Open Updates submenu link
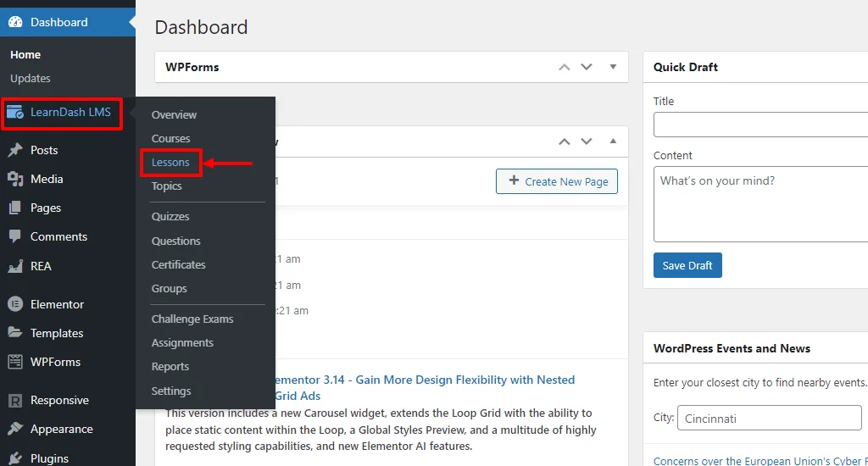Screen dimensions: 868x466 coord(31,79)
